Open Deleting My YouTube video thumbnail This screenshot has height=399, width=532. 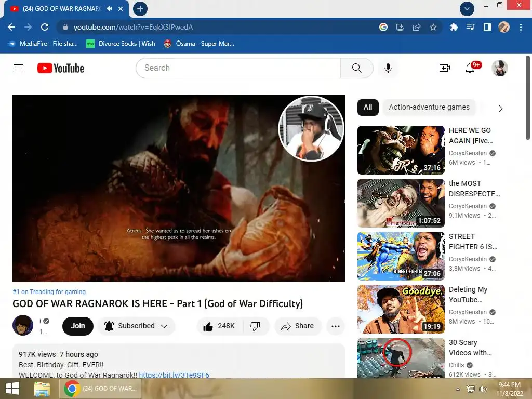401,309
